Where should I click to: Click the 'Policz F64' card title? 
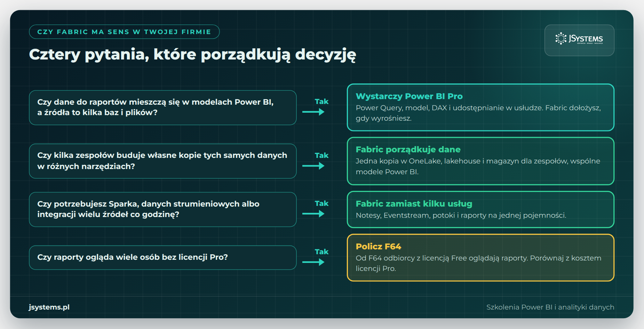tap(379, 247)
